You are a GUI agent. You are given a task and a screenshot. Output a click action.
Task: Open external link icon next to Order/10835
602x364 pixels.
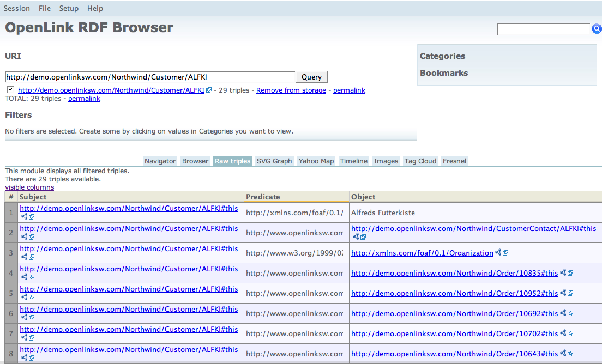click(x=570, y=273)
